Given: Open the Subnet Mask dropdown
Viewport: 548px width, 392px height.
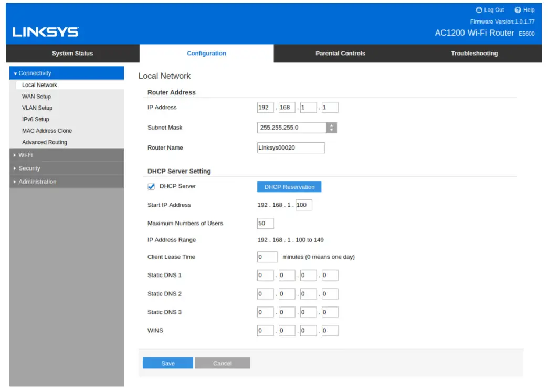Looking at the screenshot, I should 331,127.
